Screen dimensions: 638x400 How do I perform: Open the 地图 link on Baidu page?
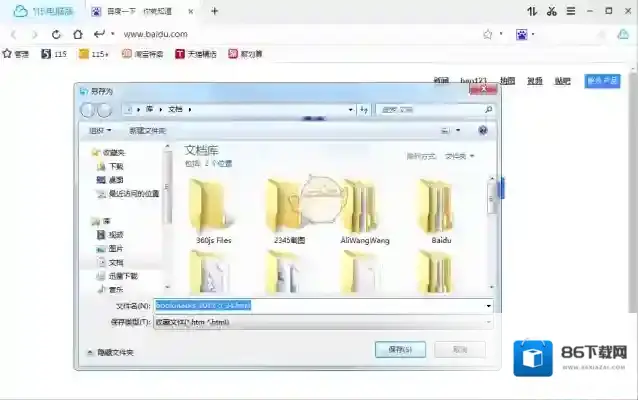click(507, 81)
